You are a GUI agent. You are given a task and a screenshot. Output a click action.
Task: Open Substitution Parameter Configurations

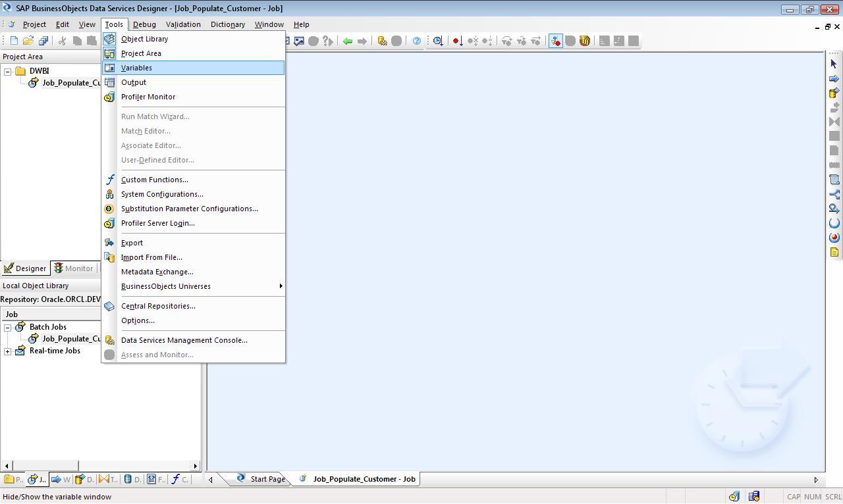[193, 209]
